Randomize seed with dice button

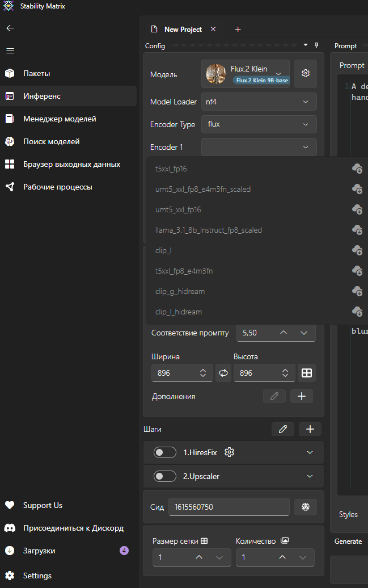click(x=306, y=507)
